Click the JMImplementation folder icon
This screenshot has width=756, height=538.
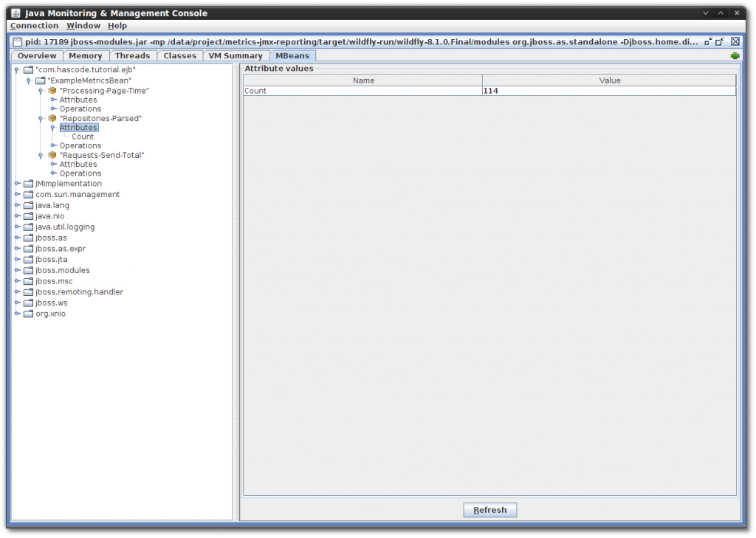(27, 183)
